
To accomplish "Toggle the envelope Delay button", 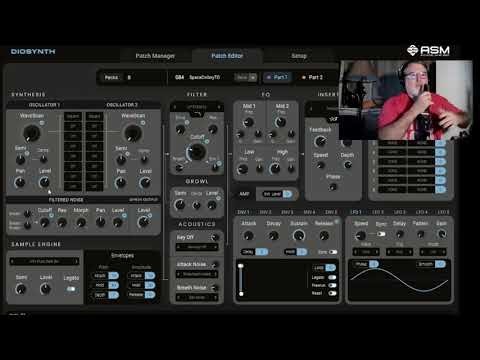I will [254, 252].
